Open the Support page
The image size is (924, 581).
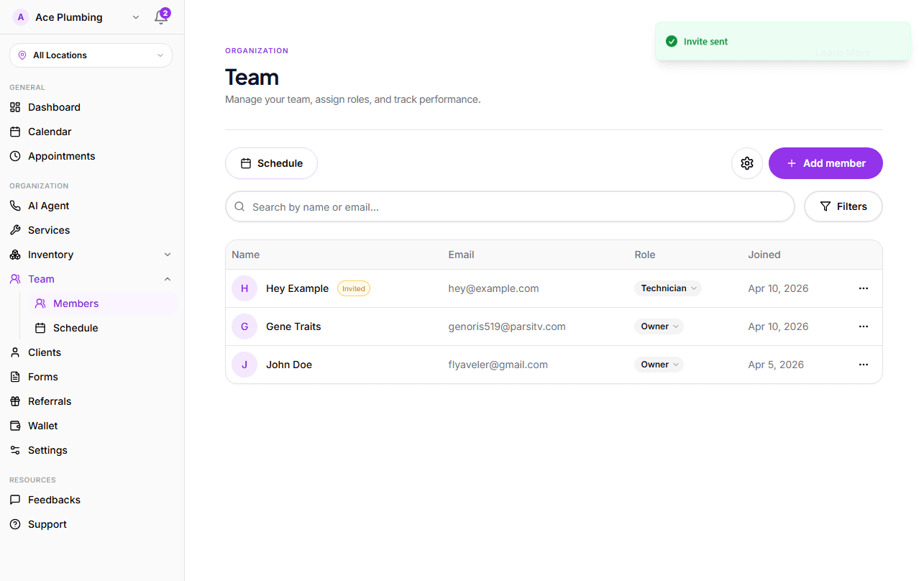tap(45, 523)
